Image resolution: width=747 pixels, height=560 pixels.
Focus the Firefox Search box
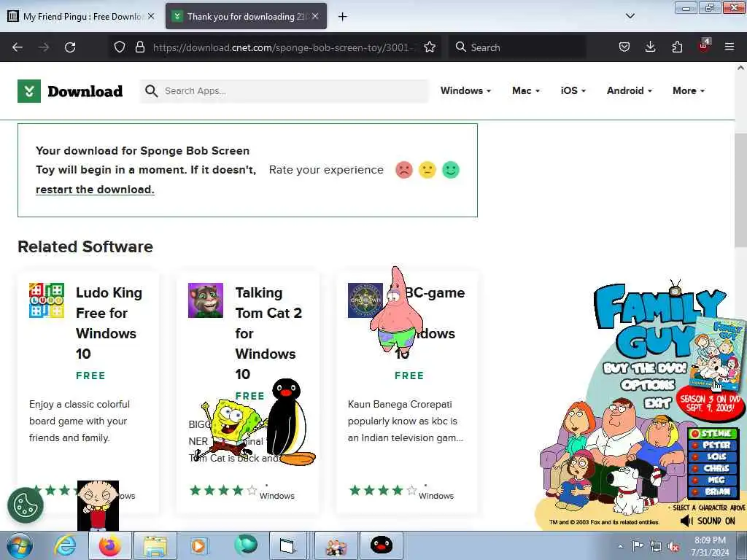[x=517, y=47]
